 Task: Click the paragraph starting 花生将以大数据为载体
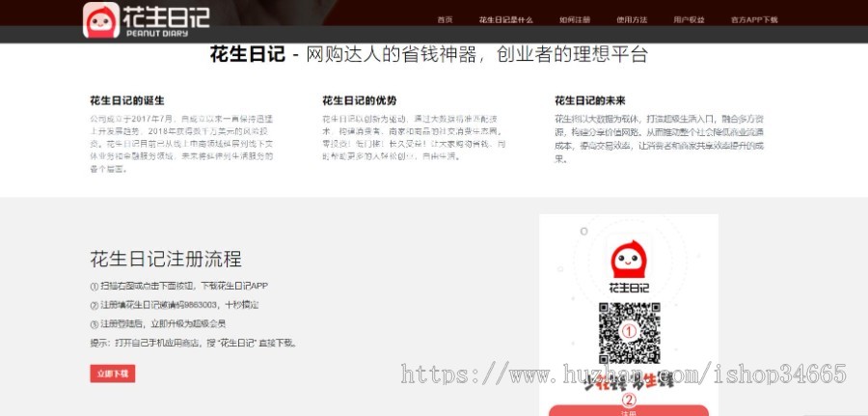(x=660, y=139)
